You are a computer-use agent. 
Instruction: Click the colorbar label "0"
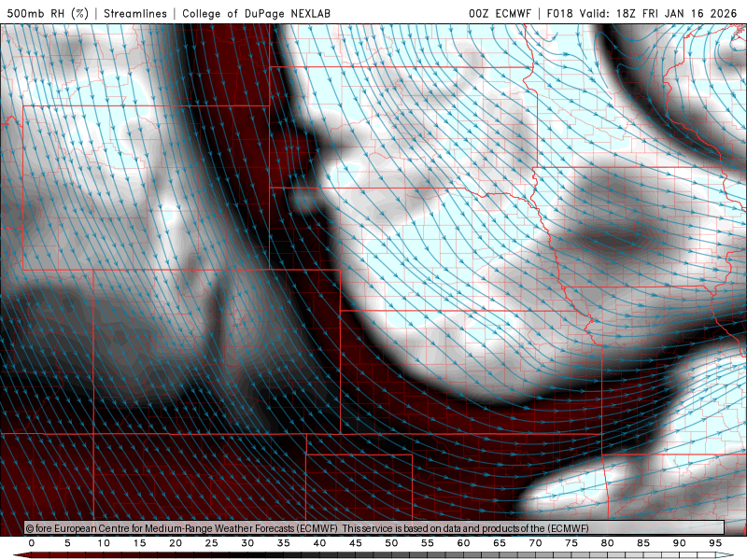pyautogui.click(x=32, y=543)
